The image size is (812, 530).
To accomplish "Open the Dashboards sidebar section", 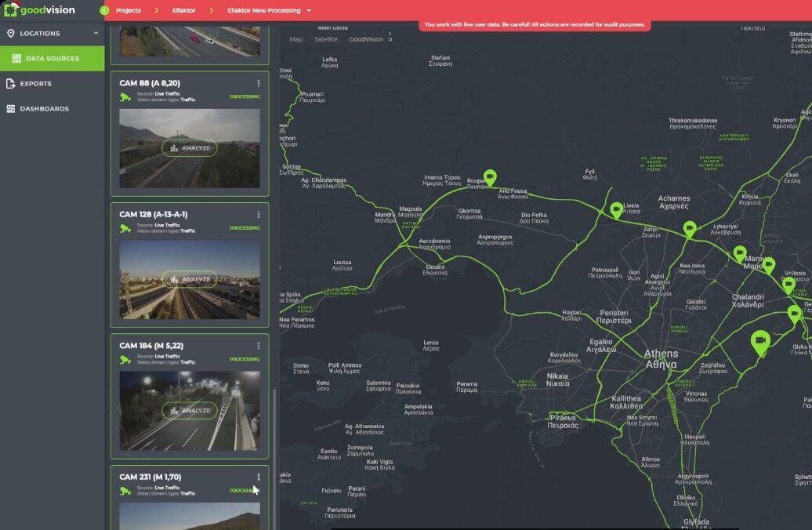I will point(44,109).
